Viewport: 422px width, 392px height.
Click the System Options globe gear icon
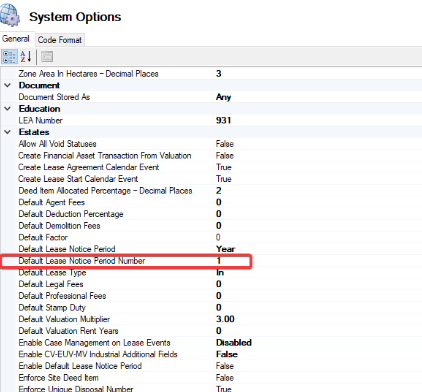[x=10, y=15]
